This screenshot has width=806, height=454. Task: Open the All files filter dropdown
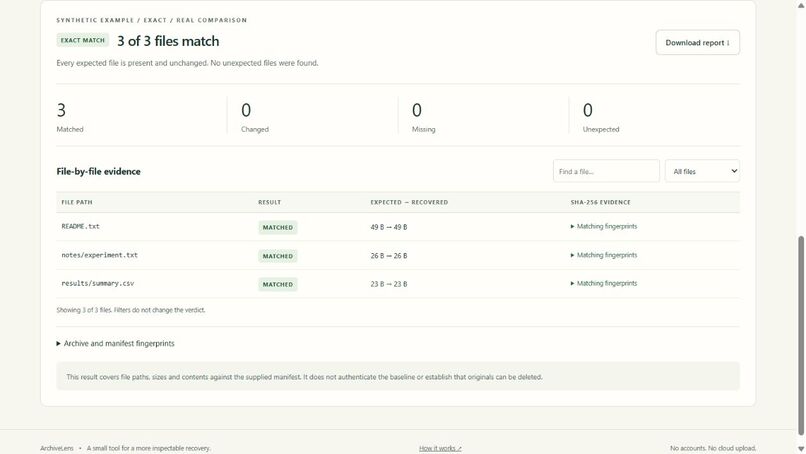(702, 171)
